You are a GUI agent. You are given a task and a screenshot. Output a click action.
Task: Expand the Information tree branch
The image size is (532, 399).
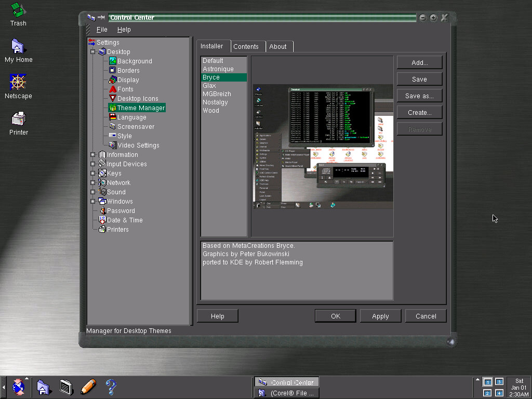click(93, 155)
